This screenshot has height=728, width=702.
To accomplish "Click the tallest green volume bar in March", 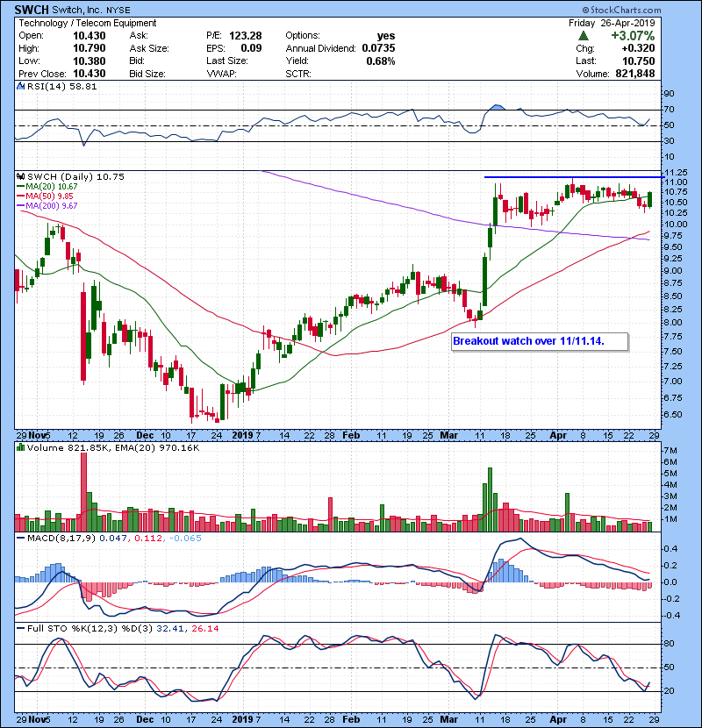I will (x=490, y=500).
